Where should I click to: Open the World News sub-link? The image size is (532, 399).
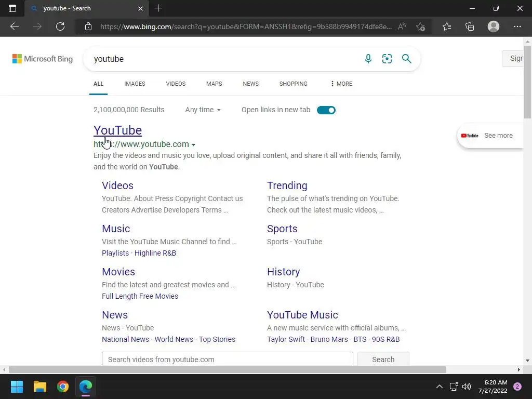point(174,339)
